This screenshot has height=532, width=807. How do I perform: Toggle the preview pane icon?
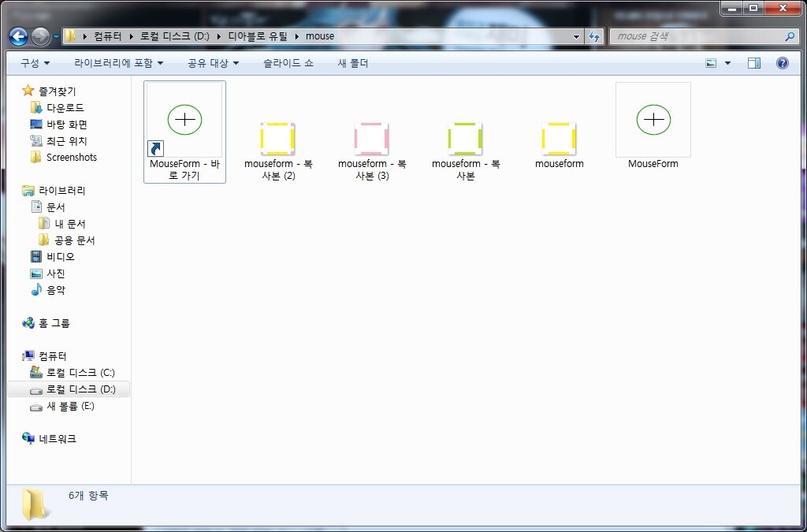[x=754, y=63]
